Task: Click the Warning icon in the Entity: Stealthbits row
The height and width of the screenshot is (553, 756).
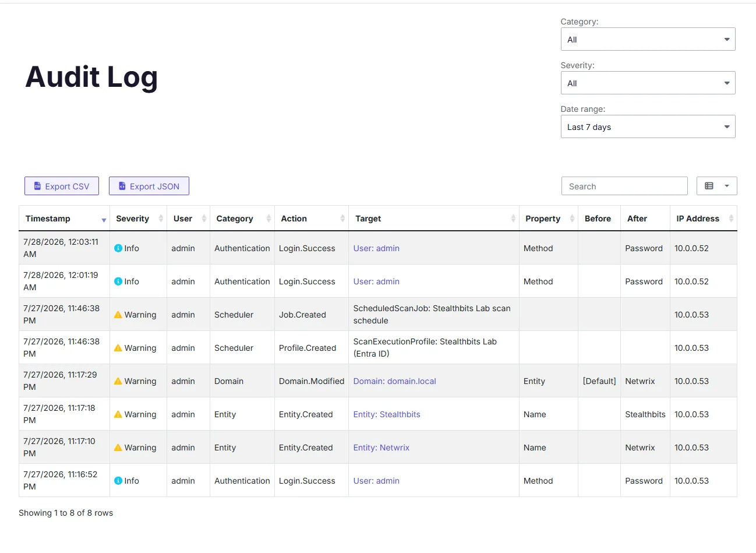Action: click(x=118, y=414)
